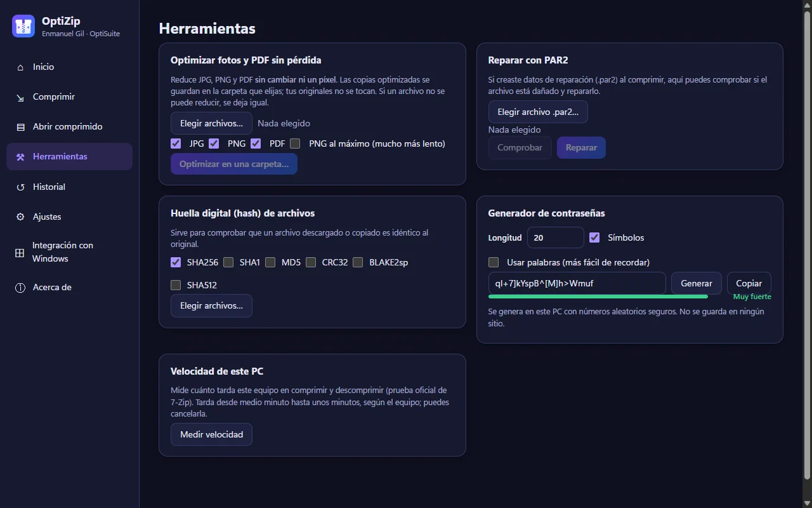The width and height of the screenshot is (812, 508).
Task: Click Copiar password button
Action: [x=749, y=283]
